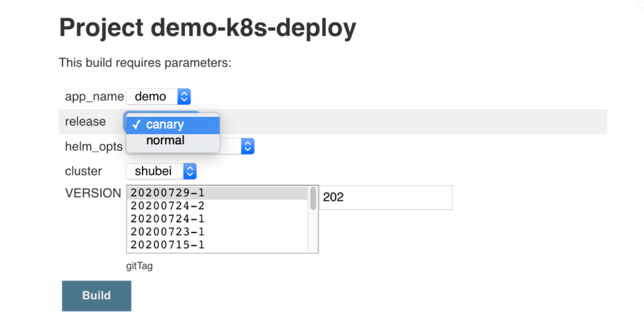Focus the filter field containing 202
Image resolution: width=644 pixels, height=326 pixels.
pyautogui.click(x=386, y=197)
